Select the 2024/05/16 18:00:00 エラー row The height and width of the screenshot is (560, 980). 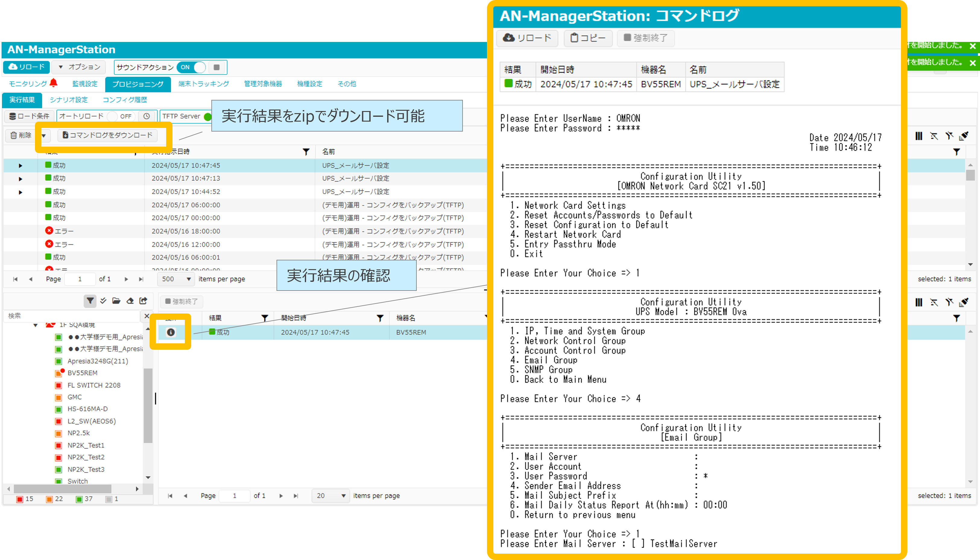245,231
